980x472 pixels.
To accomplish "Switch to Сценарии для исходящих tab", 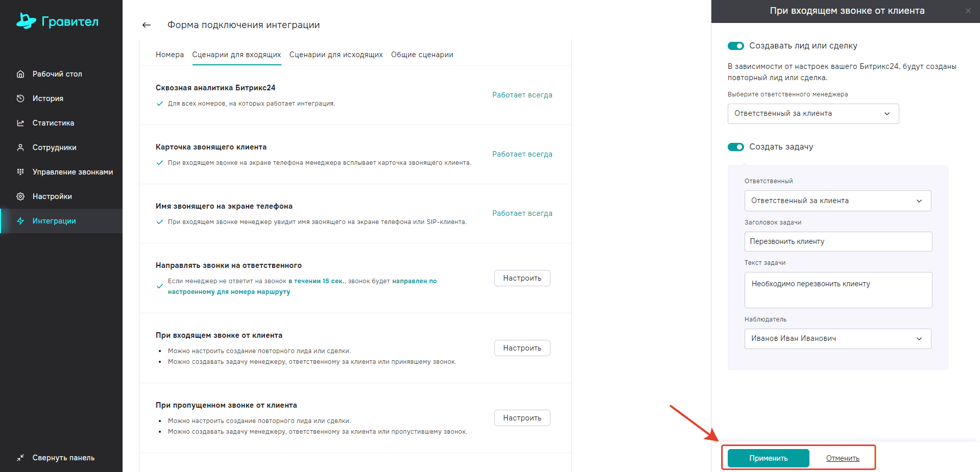I will 336,55.
